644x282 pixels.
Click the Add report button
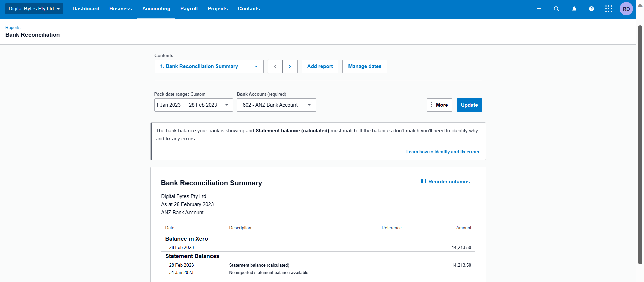(320, 66)
